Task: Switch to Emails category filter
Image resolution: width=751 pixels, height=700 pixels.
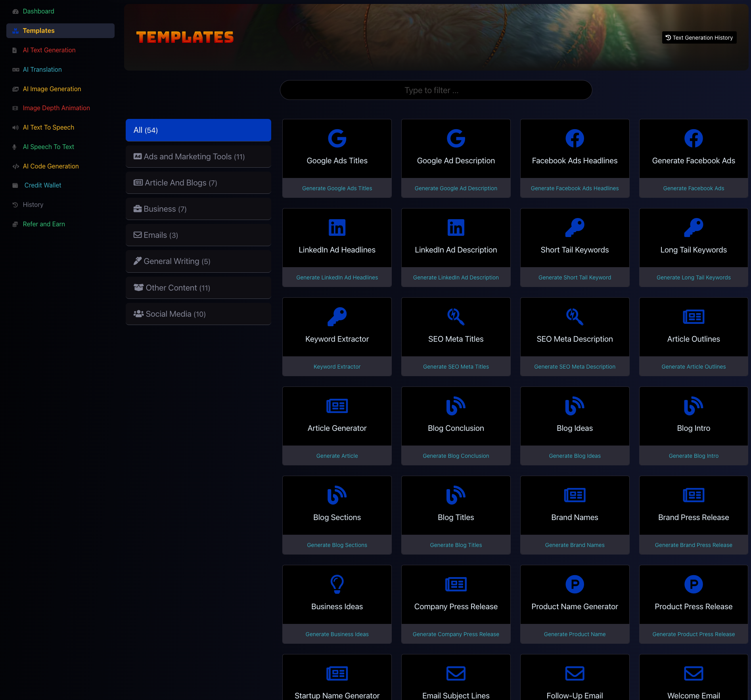Action: (198, 235)
